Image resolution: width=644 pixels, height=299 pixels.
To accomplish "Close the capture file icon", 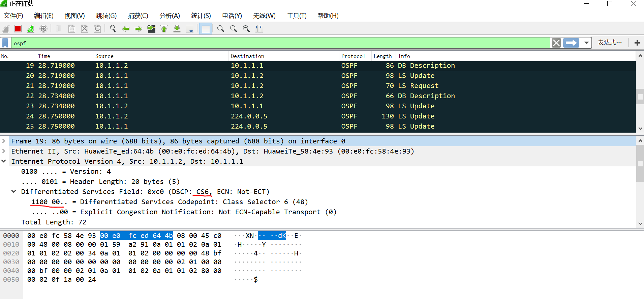I will point(85,29).
